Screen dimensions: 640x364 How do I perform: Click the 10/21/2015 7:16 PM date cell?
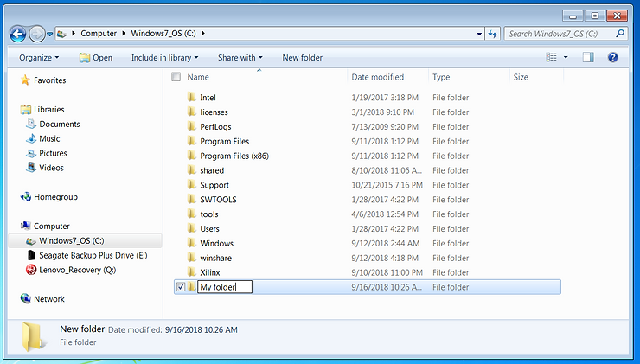click(x=387, y=185)
